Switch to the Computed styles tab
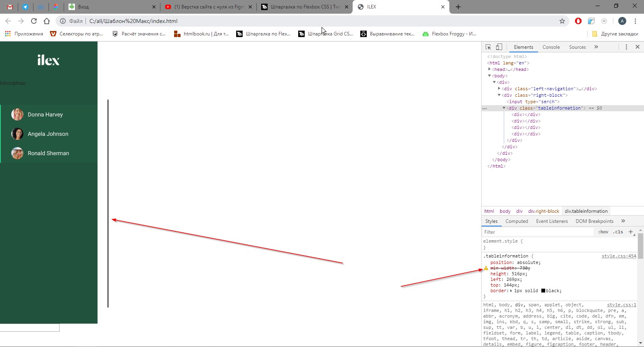Viewport: 644px width, 347px height. pos(517,221)
